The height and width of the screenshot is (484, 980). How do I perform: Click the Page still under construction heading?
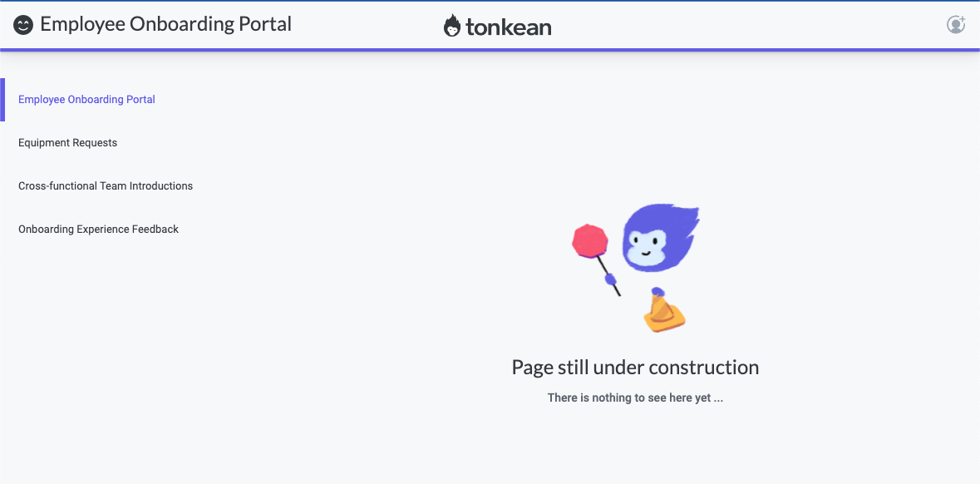click(x=635, y=367)
